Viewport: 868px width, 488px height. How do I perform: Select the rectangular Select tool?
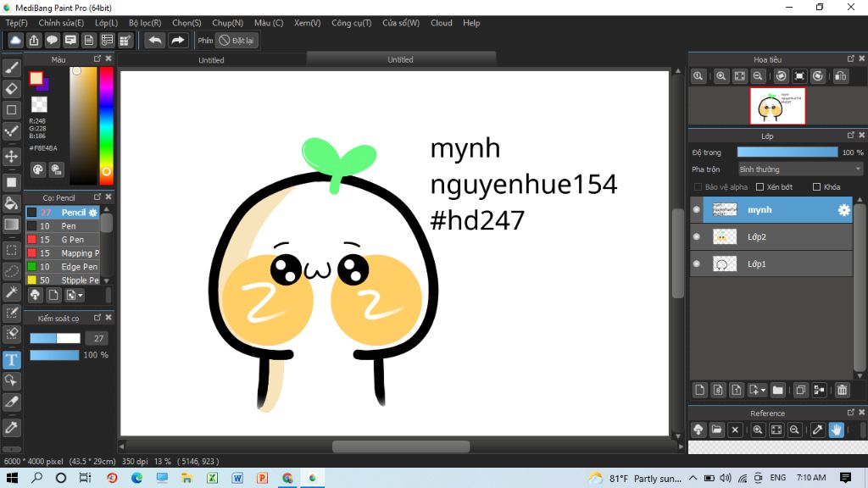(12, 250)
